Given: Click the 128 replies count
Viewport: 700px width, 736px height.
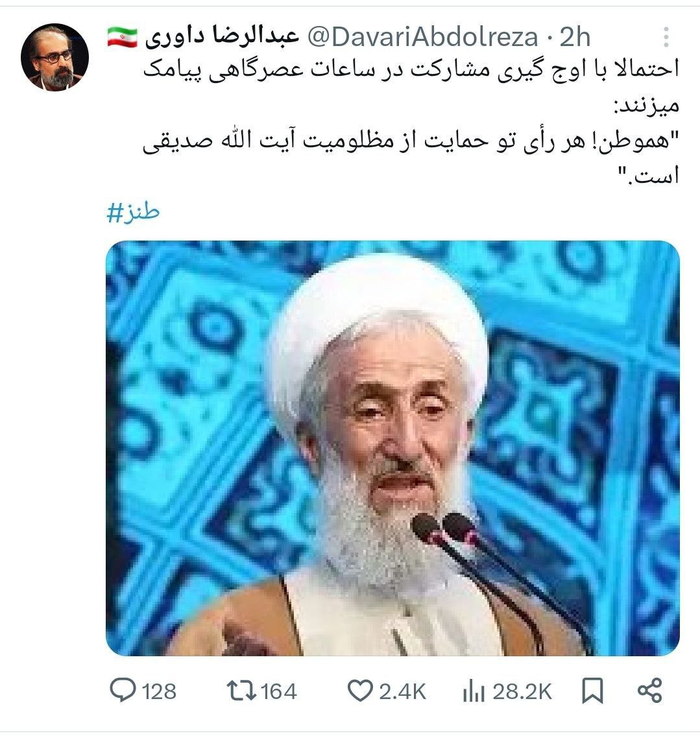Looking at the screenshot, I should [x=159, y=691].
